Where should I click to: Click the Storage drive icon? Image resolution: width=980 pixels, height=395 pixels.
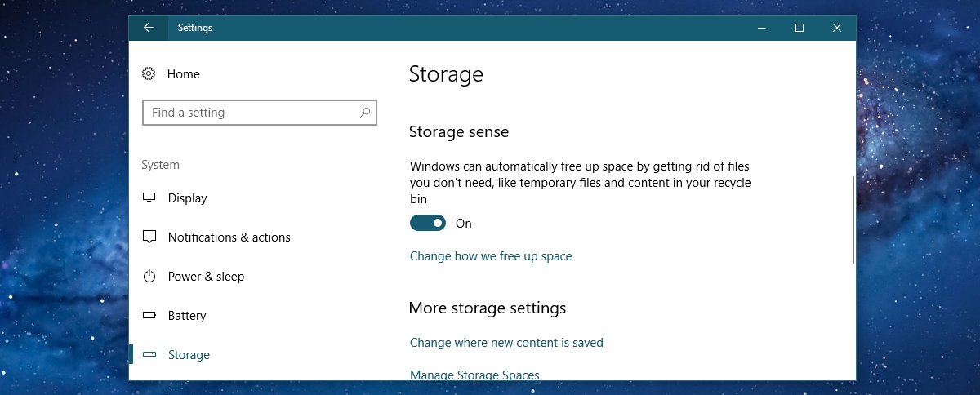(149, 354)
